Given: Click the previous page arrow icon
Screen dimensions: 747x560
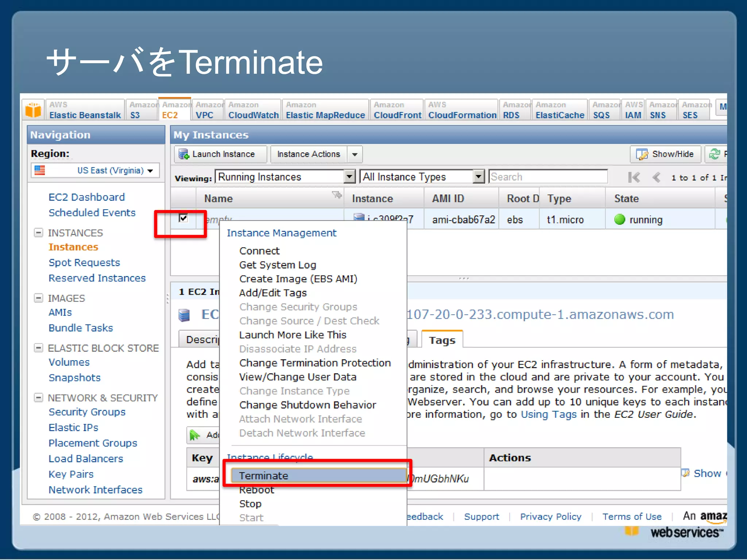Looking at the screenshot, I should click(656, 178).
